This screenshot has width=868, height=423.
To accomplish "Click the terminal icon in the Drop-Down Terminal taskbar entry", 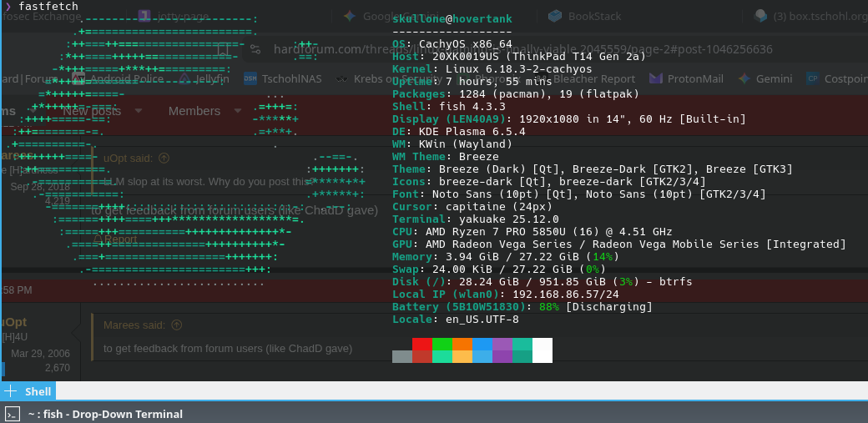I will (13, 414).
